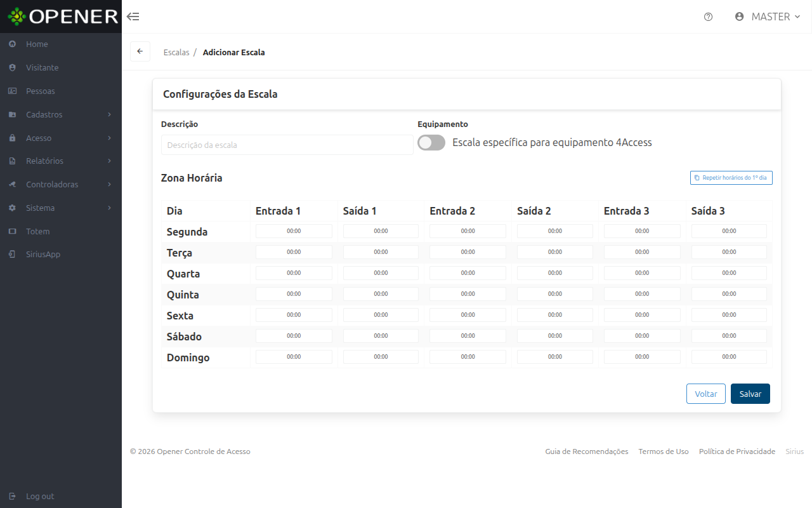Screen dimensions: 812x508
Task: Click the MASTER user avatar icon
Action: (739, 17)
